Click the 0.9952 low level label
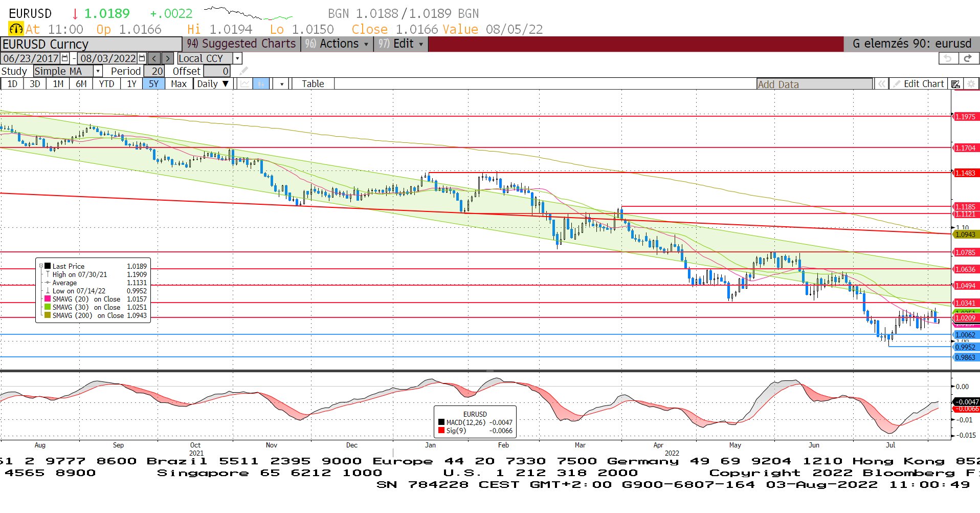The width and height of the screenshot is (980, 513). point(966,347)
